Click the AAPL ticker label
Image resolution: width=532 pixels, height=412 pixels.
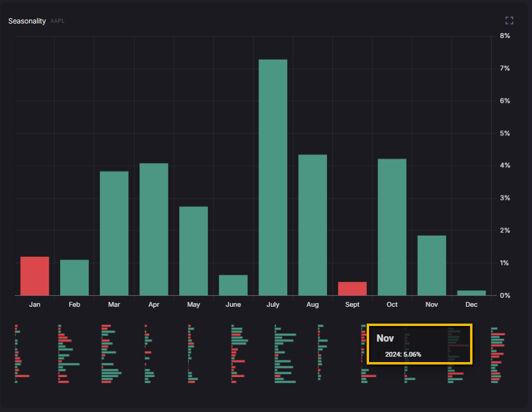pyautogui.click(x=58, y=21)
